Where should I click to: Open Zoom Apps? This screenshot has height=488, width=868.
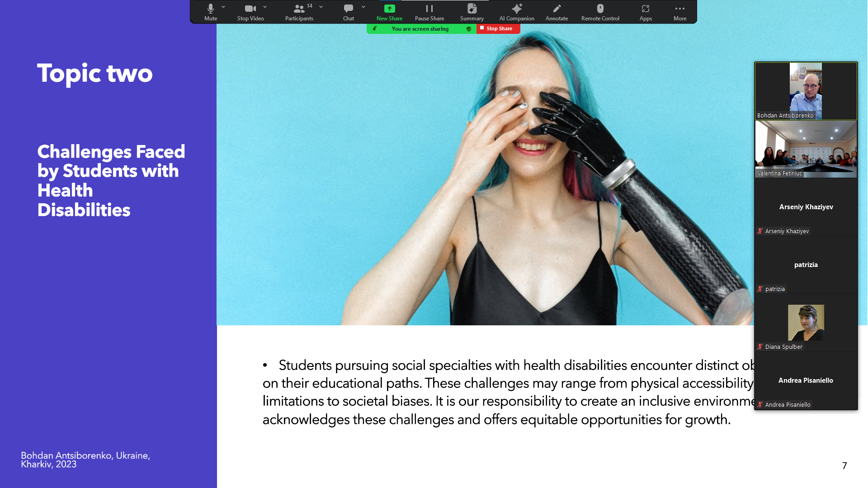pos(646,12)
